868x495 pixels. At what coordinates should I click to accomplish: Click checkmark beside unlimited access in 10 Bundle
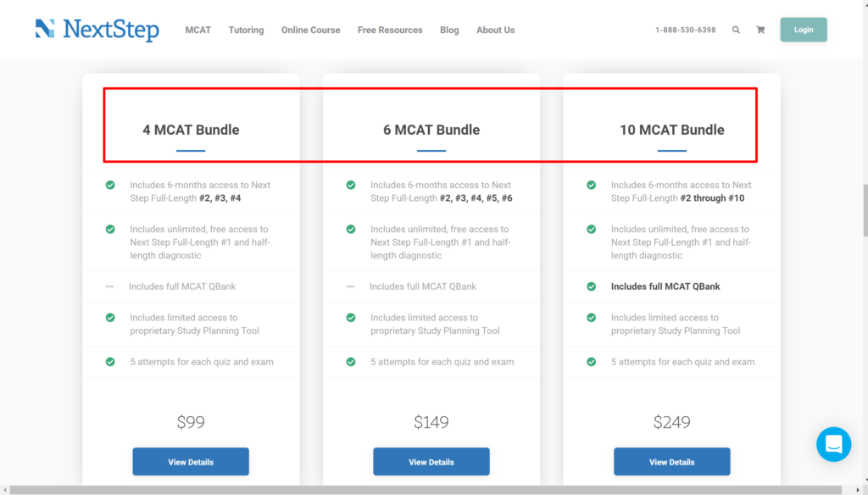tap(591, 230)
